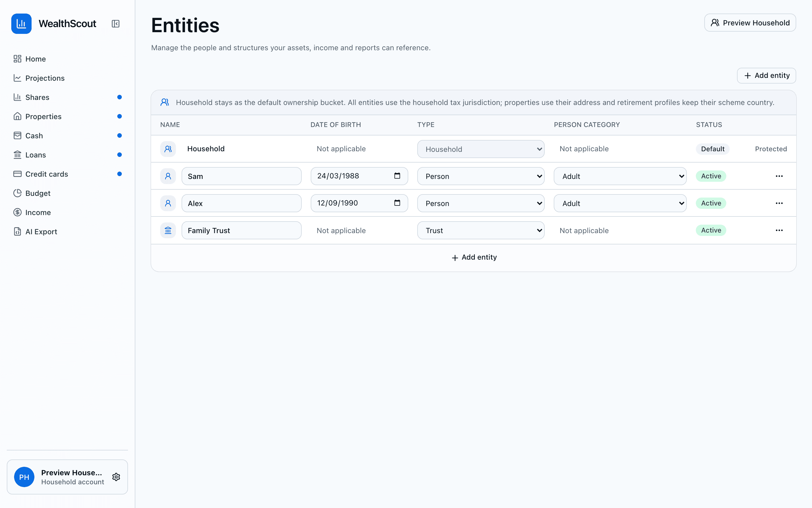The image size is (812, 508).
Task: Click blue dot next to Shares
Action: coord(120,97)
